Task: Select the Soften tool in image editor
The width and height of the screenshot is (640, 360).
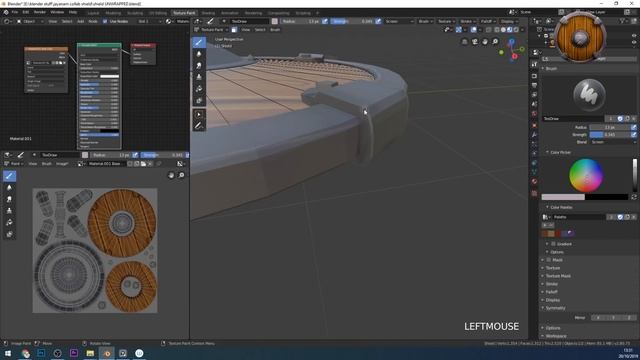Action: (x=9, y=187)
